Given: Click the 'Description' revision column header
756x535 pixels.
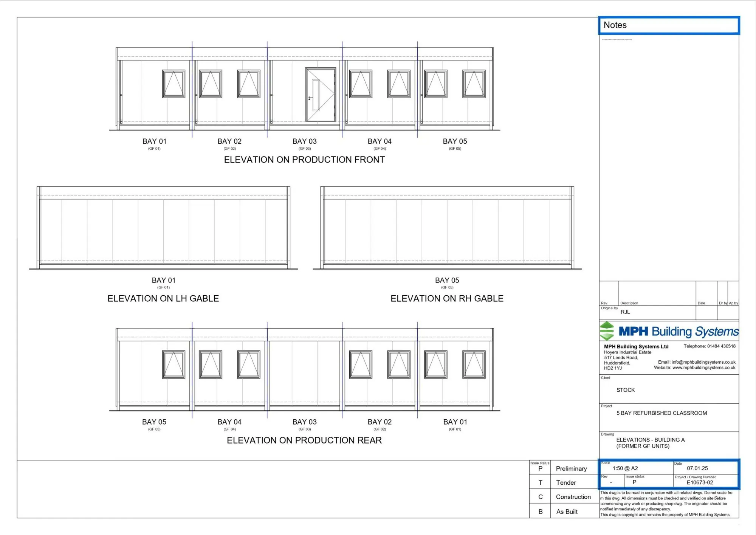Looking at the screenshot, I should click(x=629, y=303).
